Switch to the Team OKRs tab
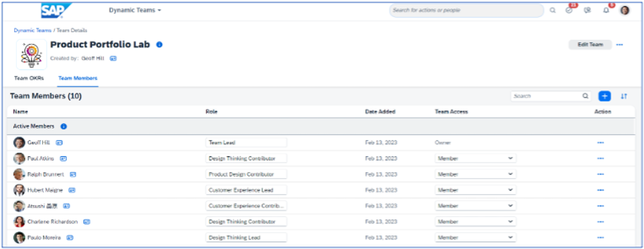This screenshot has height=249, width=644. tap(29, 78)
